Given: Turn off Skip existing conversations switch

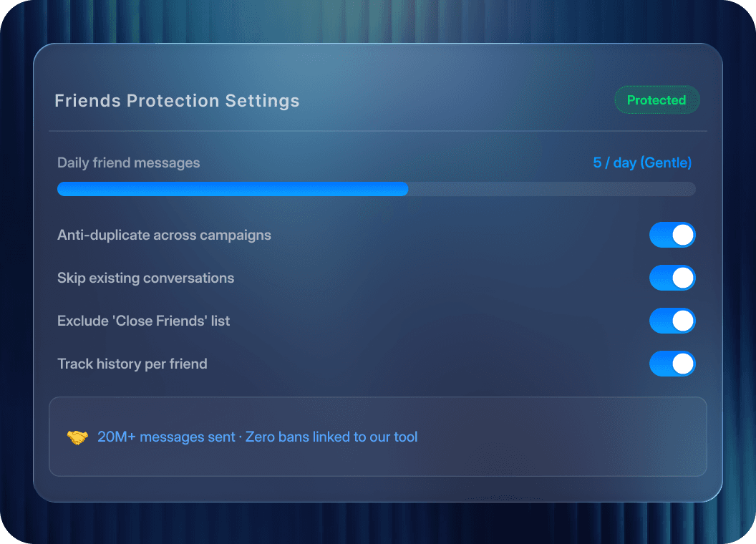Looking at the screenshot, I should coord(672,278).
